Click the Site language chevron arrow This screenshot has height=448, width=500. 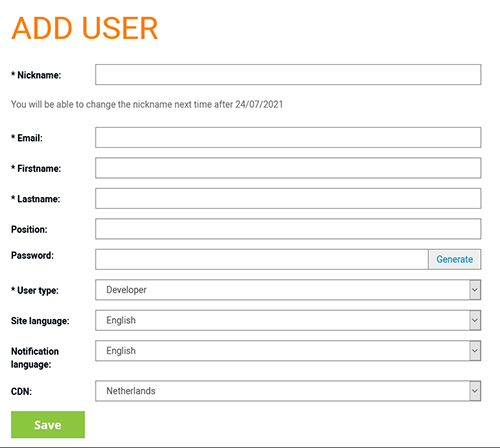(475, 320)
